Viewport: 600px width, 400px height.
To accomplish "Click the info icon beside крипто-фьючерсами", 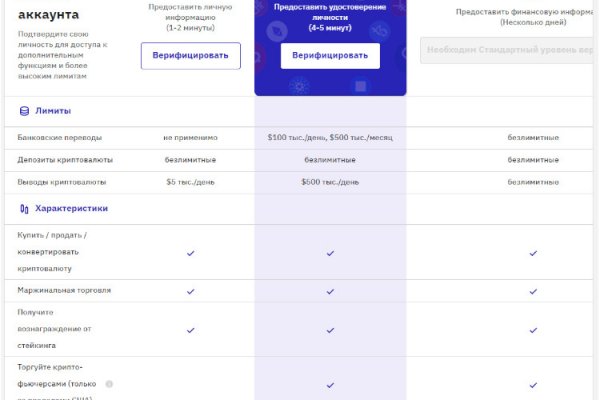I will 109,384.
